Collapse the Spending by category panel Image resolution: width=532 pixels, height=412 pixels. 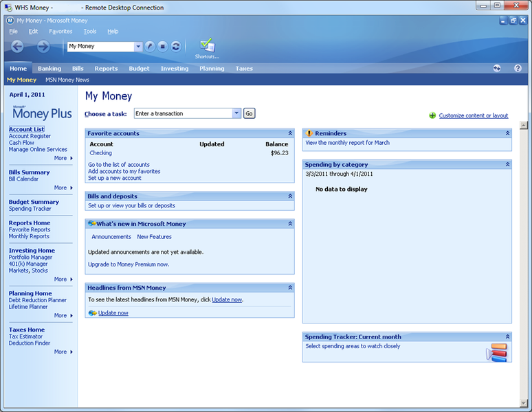point(507,164)
